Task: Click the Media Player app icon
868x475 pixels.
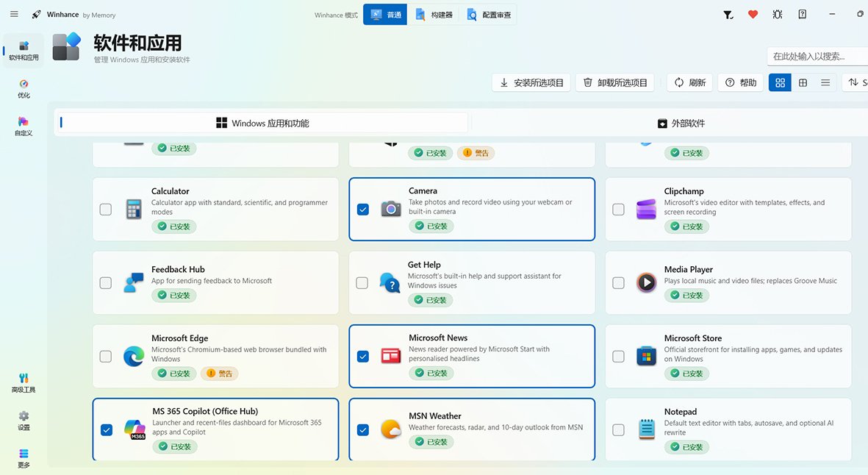Action: (x=646, y=283)
